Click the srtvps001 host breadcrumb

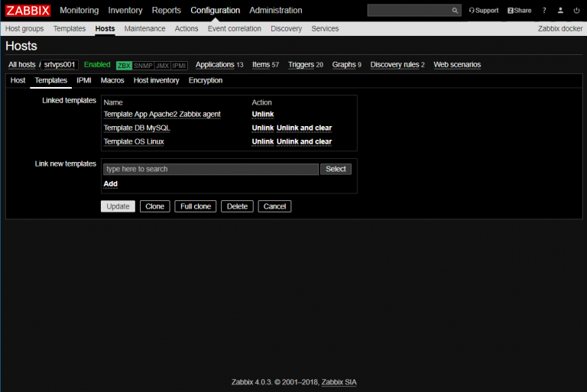(60, 65)
